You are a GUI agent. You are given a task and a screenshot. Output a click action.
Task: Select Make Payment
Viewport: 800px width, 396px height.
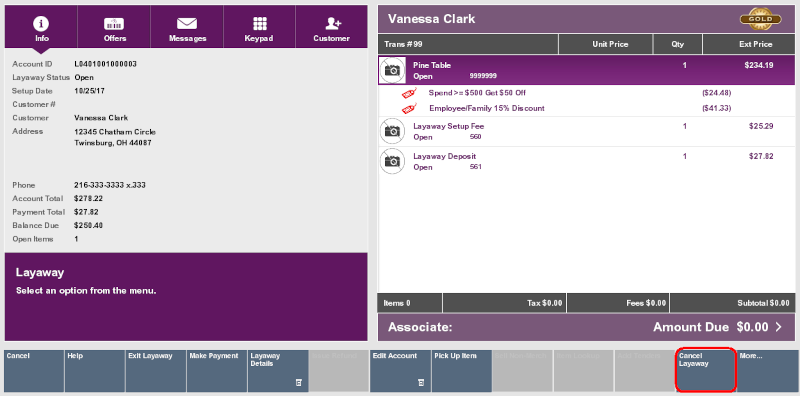click(x=217, y=371)
